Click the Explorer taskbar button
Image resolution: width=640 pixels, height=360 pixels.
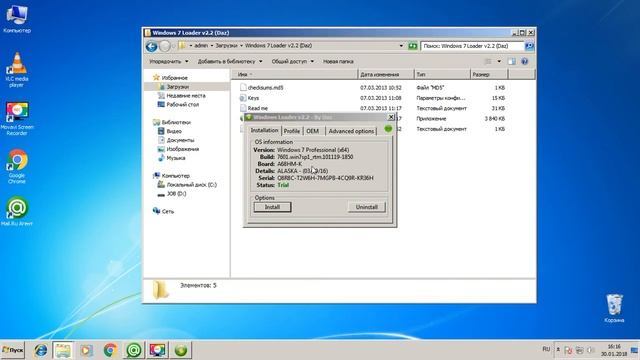(x=63, y=350)
